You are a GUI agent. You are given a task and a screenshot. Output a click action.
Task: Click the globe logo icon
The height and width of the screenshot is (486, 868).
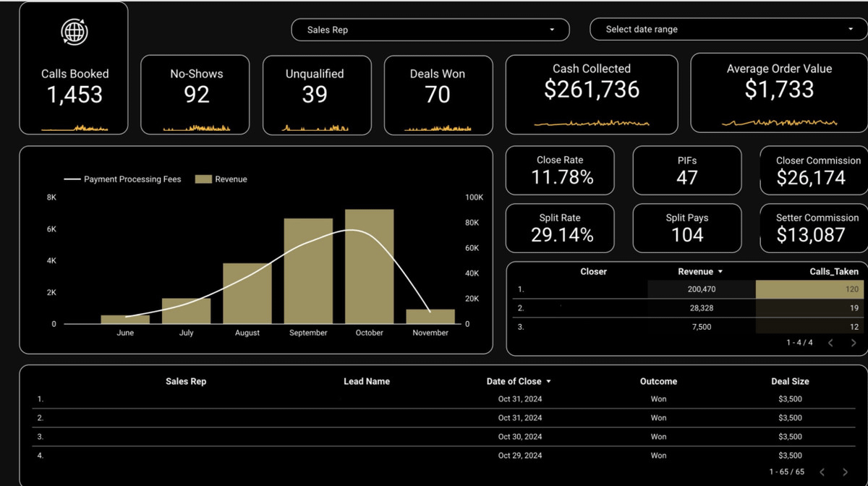click(73, 32)
